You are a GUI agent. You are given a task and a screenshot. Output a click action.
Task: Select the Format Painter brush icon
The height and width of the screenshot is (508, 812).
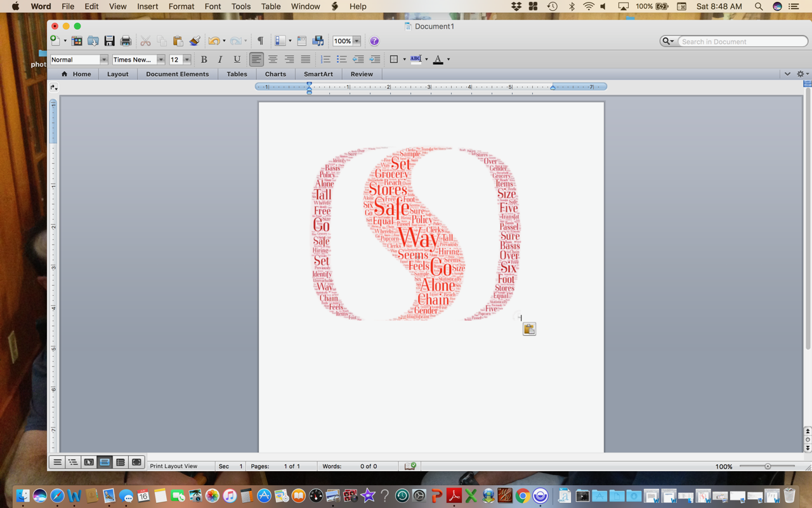[x=195, y=41]
